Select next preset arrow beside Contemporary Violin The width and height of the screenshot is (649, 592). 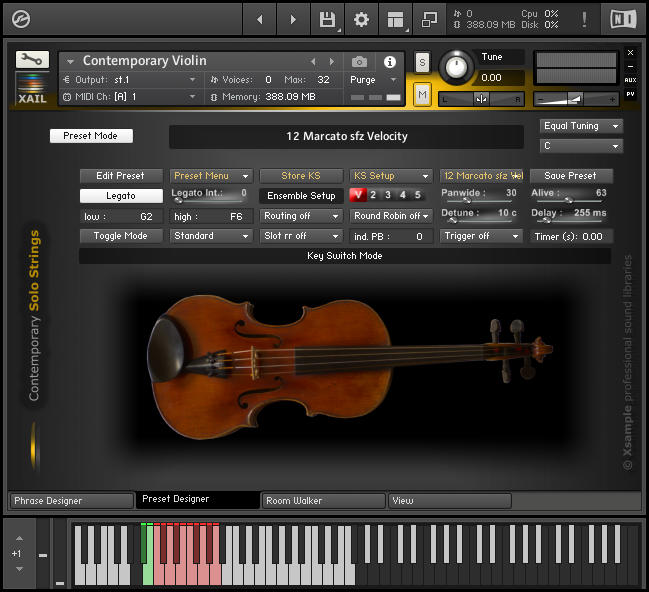332,62
